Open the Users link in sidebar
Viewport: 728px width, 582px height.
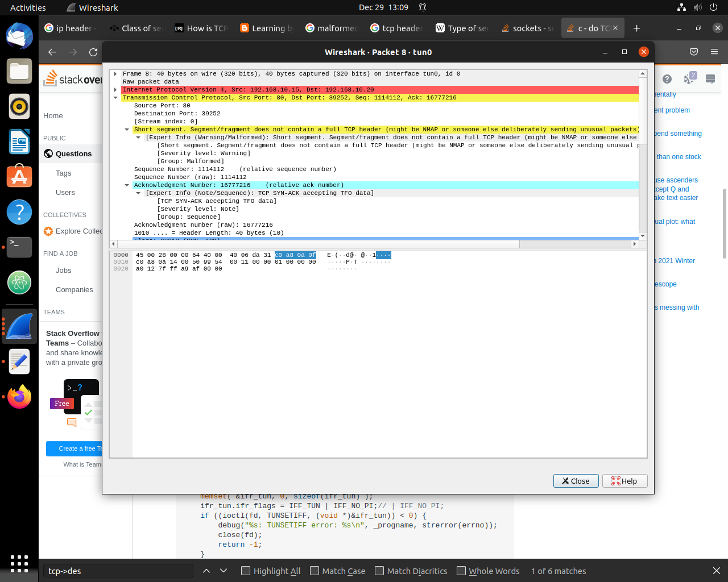click(65, 192)
